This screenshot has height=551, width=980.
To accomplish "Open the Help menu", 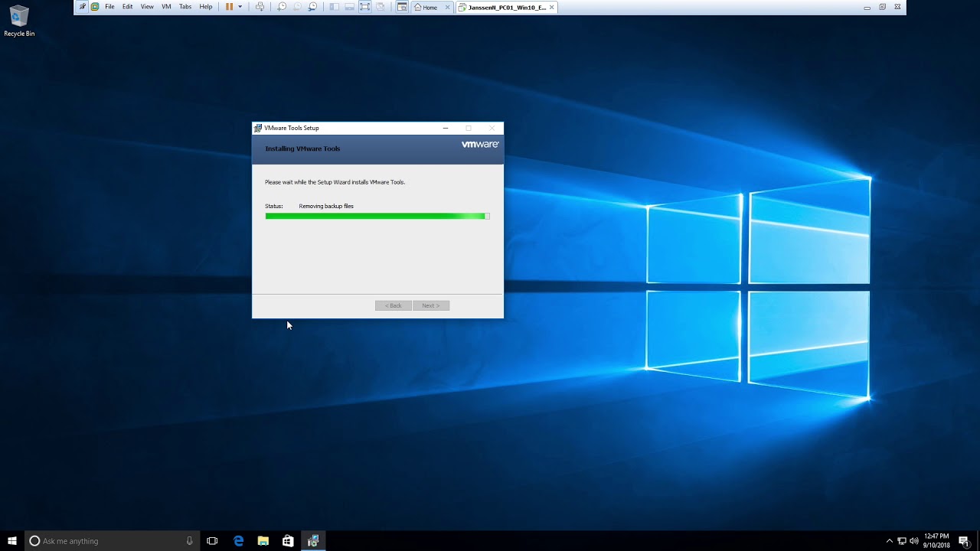I will tap(206, 7).
